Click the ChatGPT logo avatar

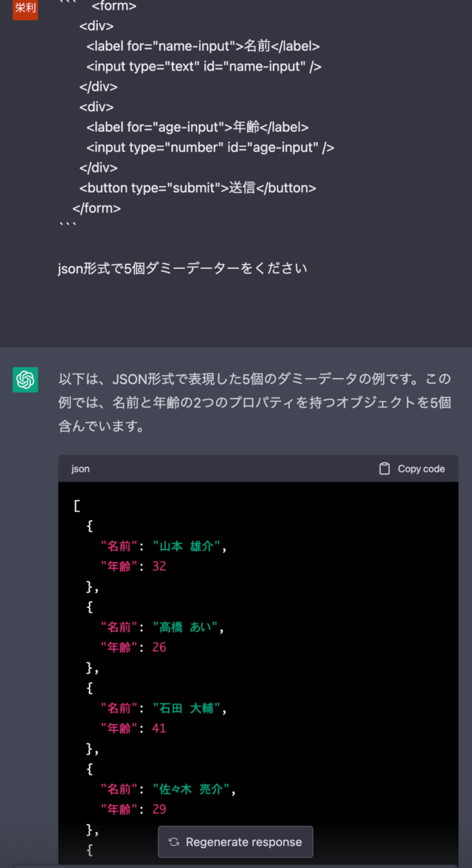(25, 379)
